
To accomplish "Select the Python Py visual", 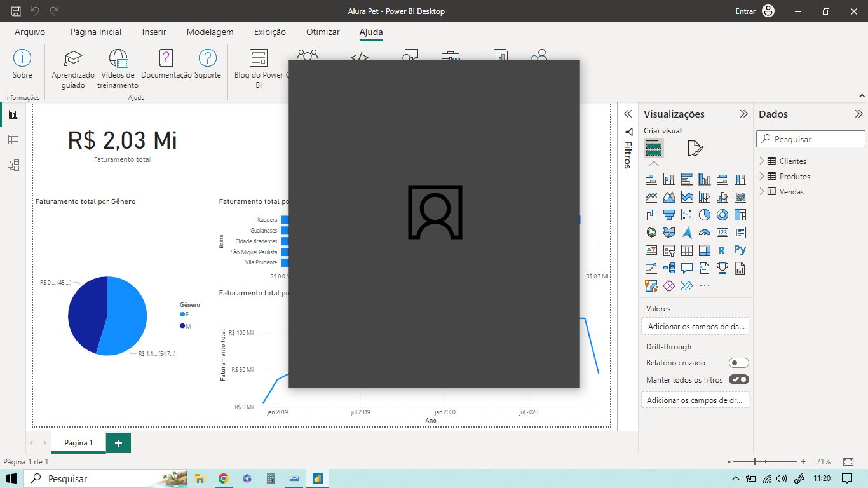I will (x=740, y=250).
